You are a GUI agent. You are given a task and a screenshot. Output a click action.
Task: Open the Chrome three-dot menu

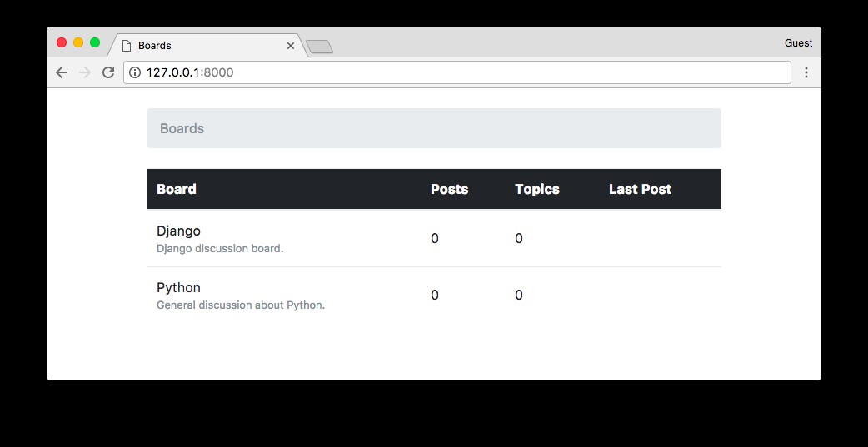coord(806,72)
